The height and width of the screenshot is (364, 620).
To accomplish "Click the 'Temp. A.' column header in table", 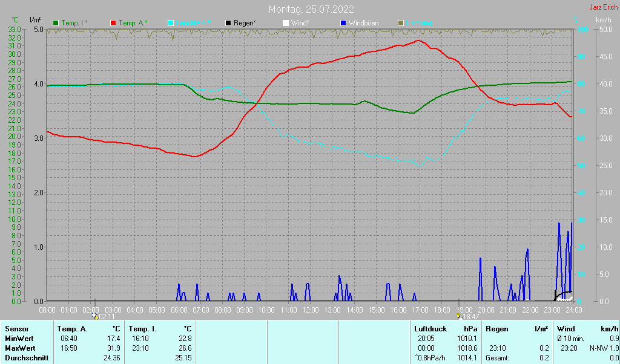I will (x=73, y=329).
